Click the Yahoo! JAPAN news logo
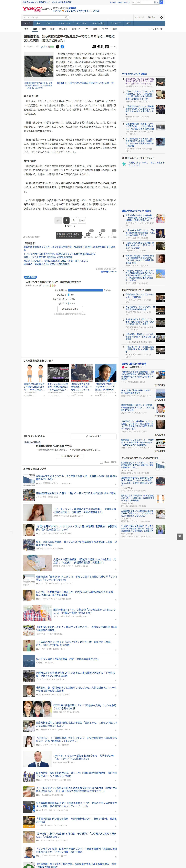Viewport: 186px width, 868px height. tap(37, 9)
